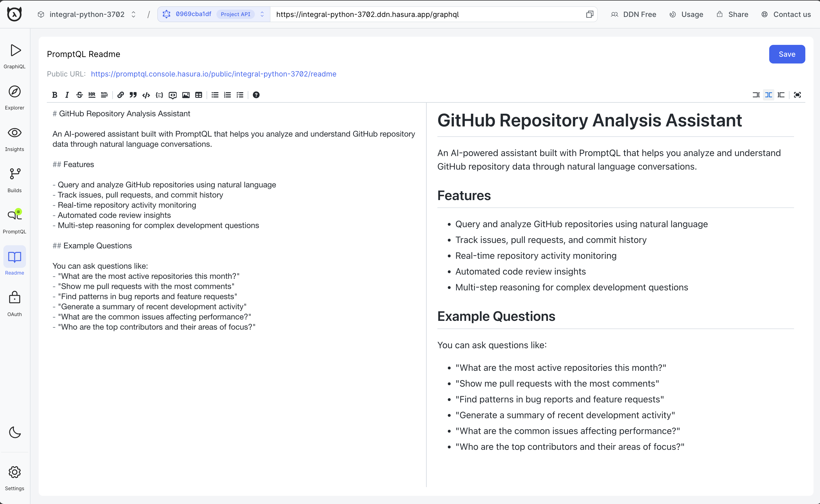Switch to preview-only layout
This screenshot has height=504, width=820.
coord(781,95)
